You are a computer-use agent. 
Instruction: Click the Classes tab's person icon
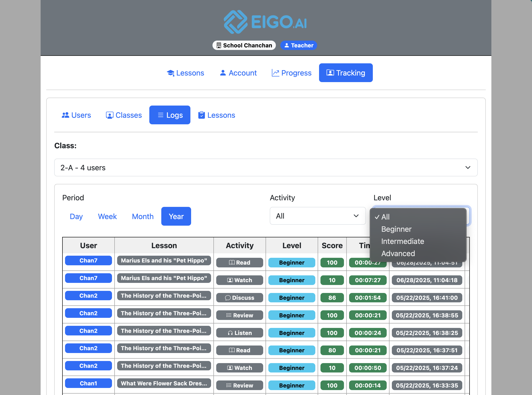[x=110, y=115]
